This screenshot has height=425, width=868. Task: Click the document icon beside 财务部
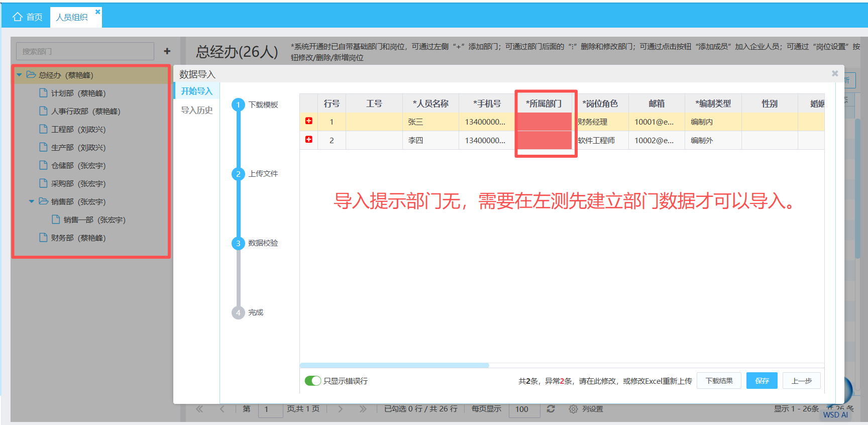tap(44, 238)
